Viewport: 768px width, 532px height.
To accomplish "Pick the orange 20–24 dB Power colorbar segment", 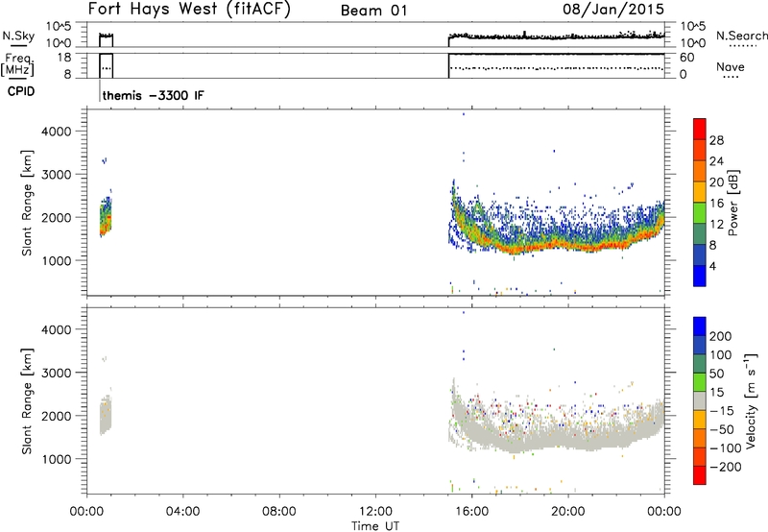I will pyautogui.click(x=700, y=171).
